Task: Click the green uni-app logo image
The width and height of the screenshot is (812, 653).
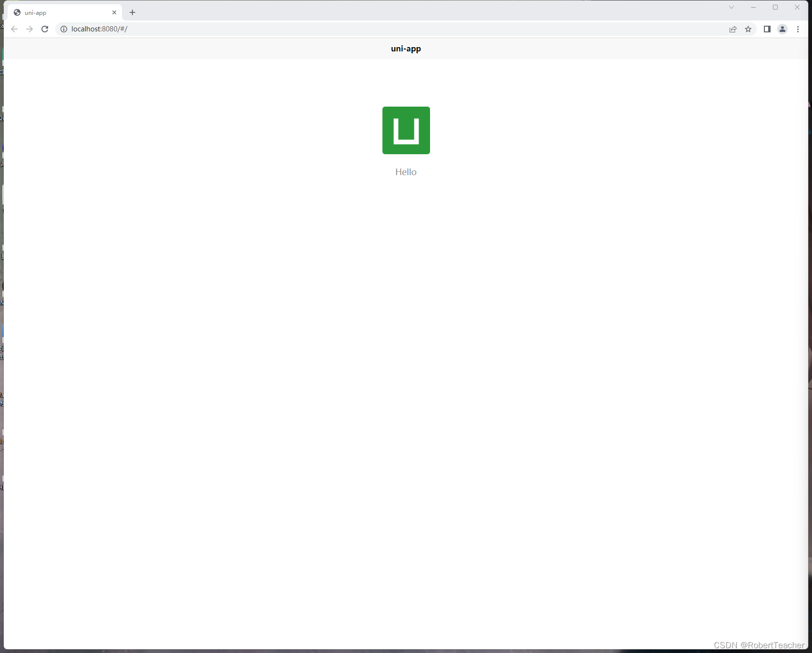Action: pyautogui.click(x=406, y=130)
